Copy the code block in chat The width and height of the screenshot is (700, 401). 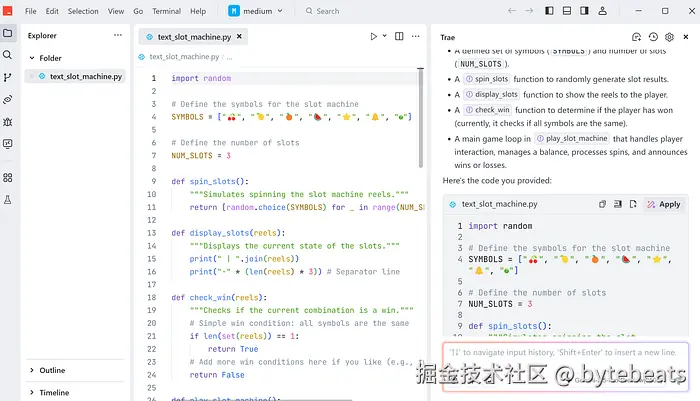click(x=602, y=204)
